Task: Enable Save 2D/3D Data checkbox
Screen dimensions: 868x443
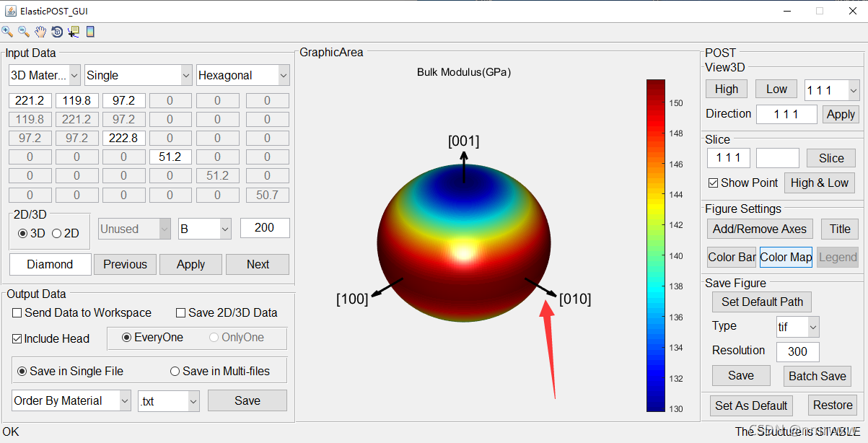Action: [x=181, y=313]
